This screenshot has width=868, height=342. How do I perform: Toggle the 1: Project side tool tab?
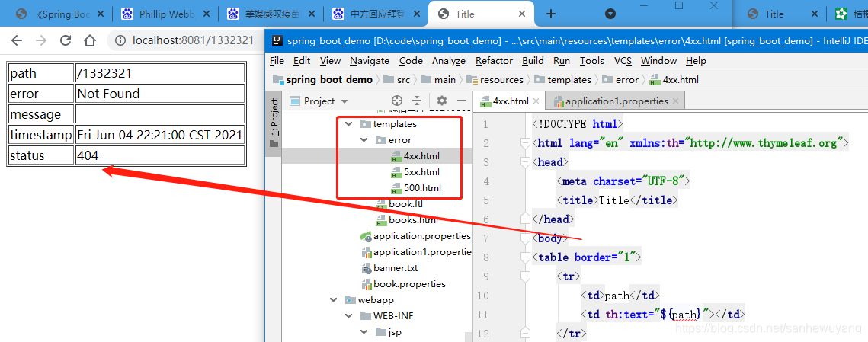point(274,123)
